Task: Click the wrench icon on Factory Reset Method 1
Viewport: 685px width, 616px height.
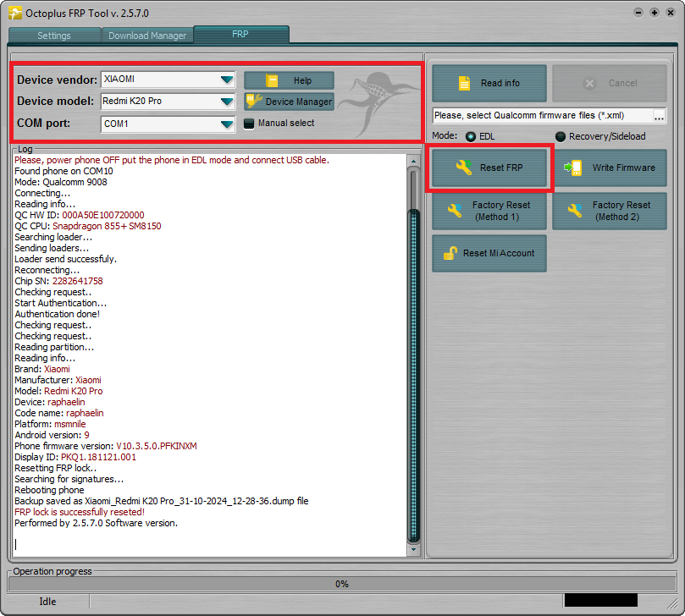Action: coord(455,211)
